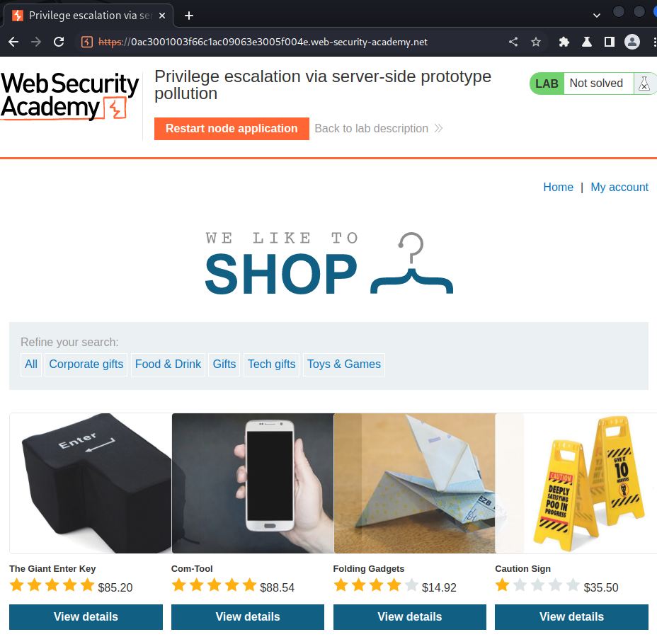Reload the page with refresh icon

pos(59,42)
